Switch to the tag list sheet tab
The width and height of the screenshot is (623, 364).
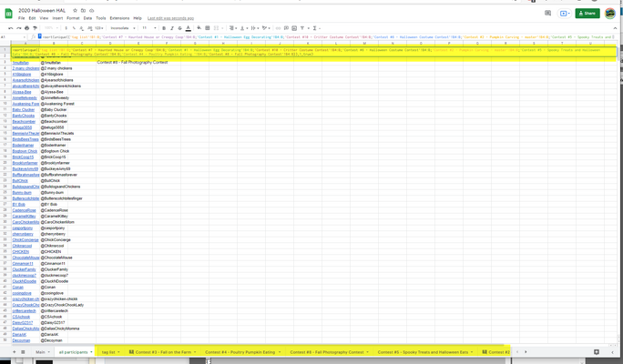(110, 352)
